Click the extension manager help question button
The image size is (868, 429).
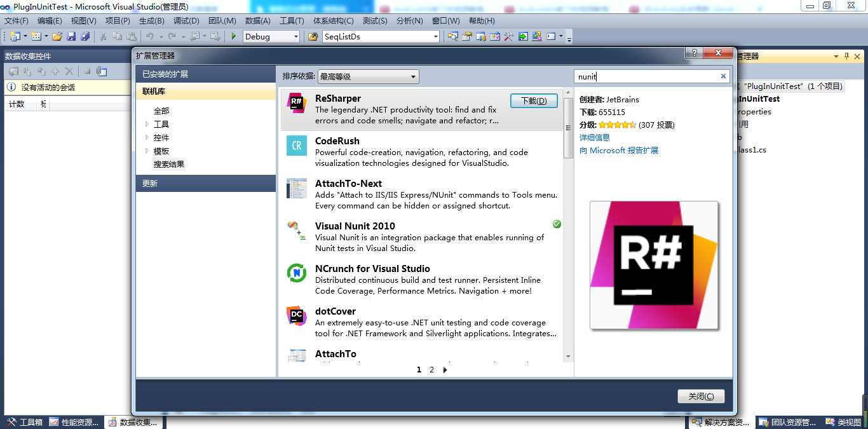coord(693,52)
